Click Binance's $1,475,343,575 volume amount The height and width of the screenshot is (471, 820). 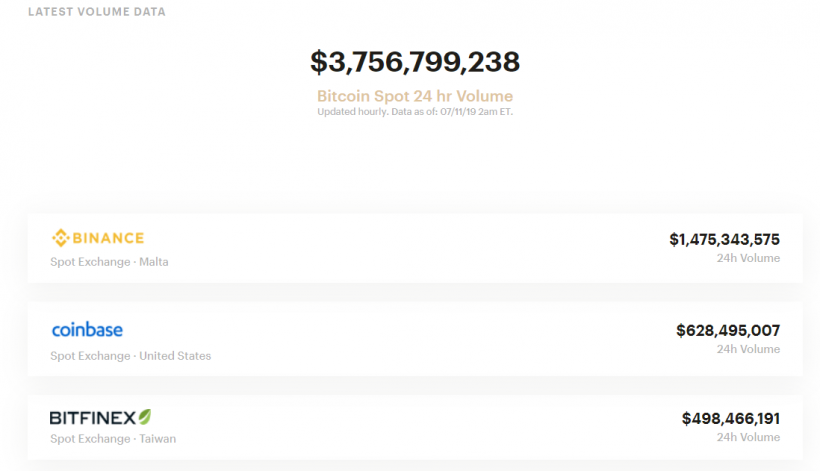click(x=724, y=240)
